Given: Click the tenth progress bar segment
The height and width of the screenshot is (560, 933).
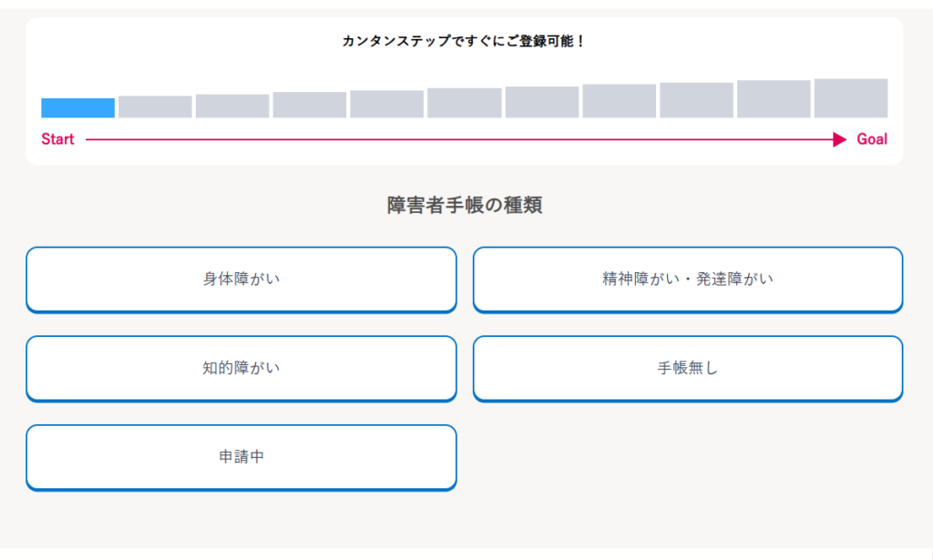Looking at the screenshot, I should (774, 100).
